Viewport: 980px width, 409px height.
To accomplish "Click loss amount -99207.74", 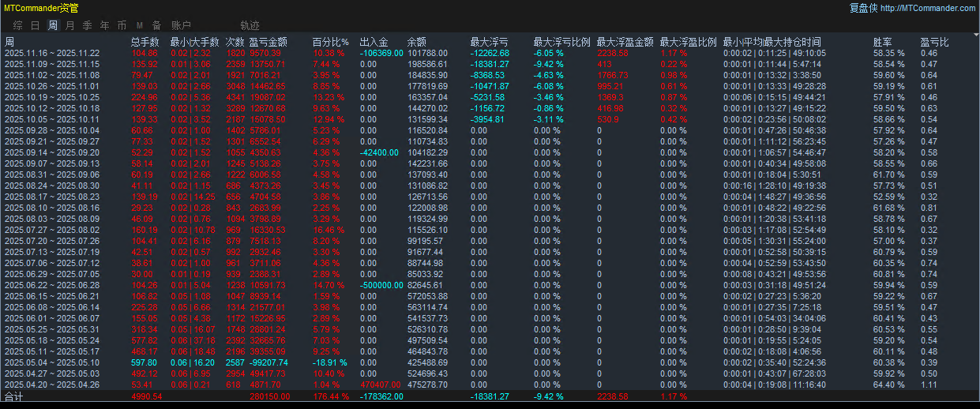I will (268, 362).
